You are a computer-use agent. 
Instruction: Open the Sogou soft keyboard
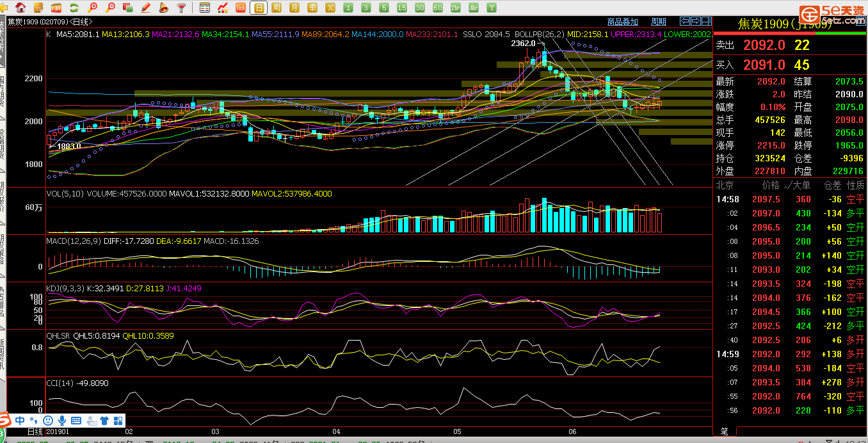pos(76,421)
